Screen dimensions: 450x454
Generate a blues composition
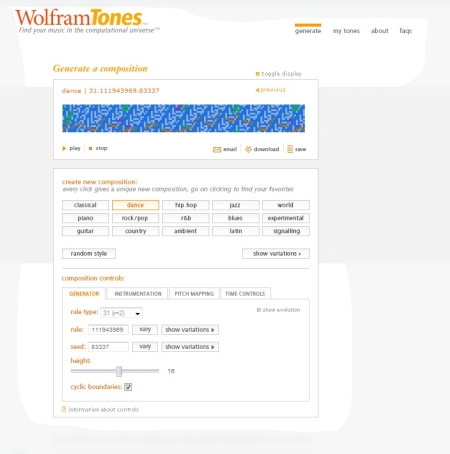point(236,218)
